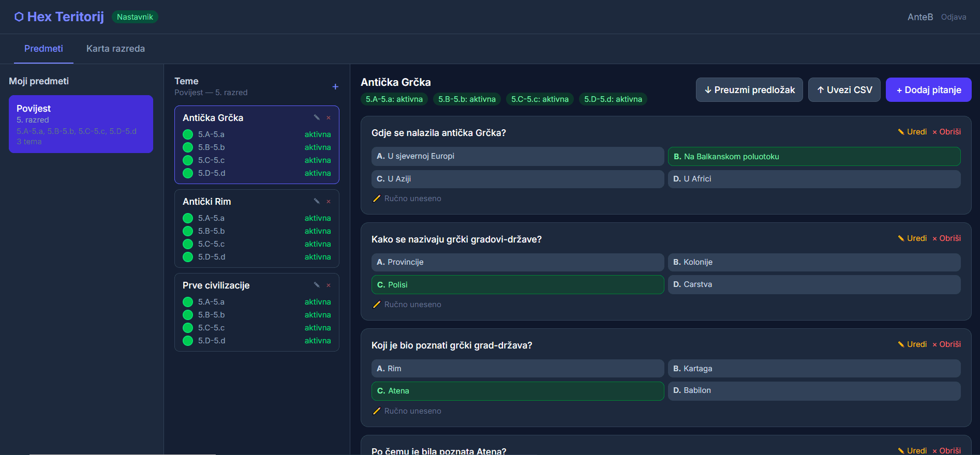Toggle 5.B-5.b status dot in Antički Rim
Screen dimensions: 980x455
point(188,231)
